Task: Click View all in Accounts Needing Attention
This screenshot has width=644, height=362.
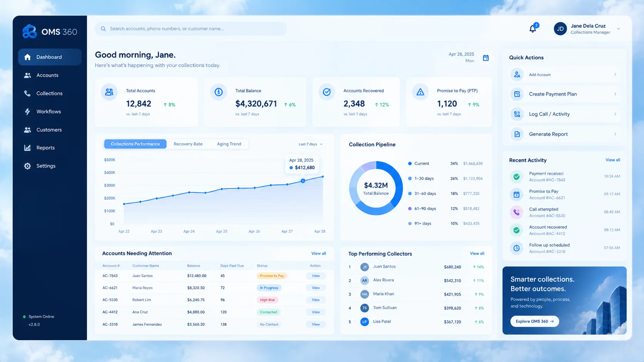Action: coord(319,254)
